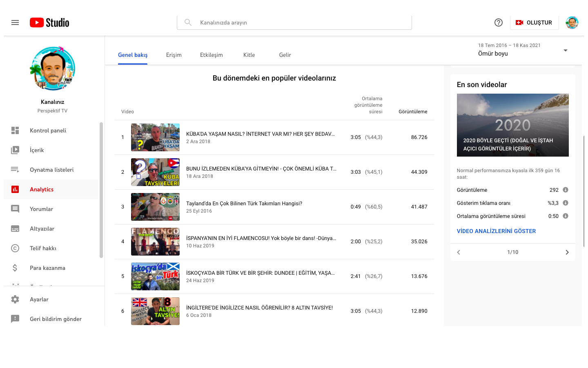The height and width of the screenshot is (368, 588).
Task: Open Yorumlar in the sidebar
Action: 51,209
